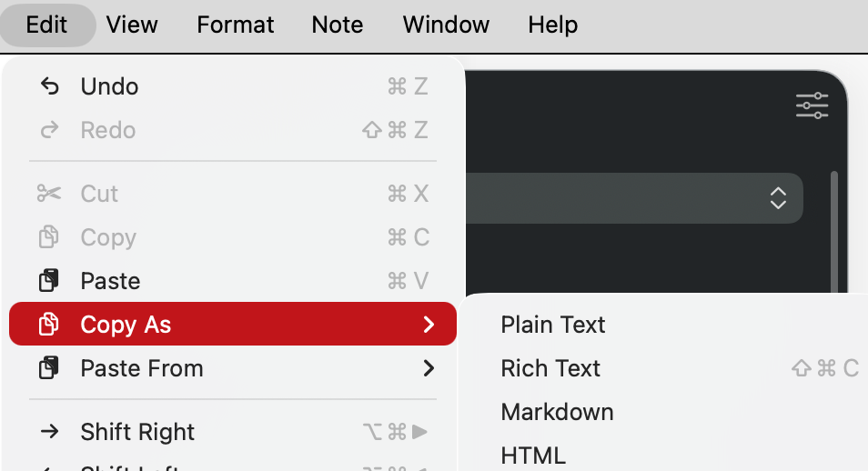Expand the Copy As submenu chevron
This screenshot has width=868, height=471.
(429, 325)
